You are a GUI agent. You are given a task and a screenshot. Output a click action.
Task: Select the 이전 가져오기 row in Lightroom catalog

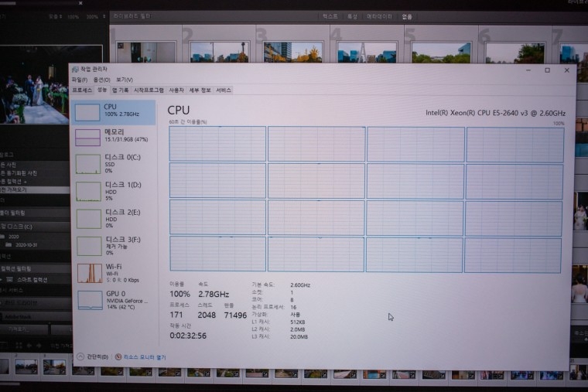coord(35,189)
